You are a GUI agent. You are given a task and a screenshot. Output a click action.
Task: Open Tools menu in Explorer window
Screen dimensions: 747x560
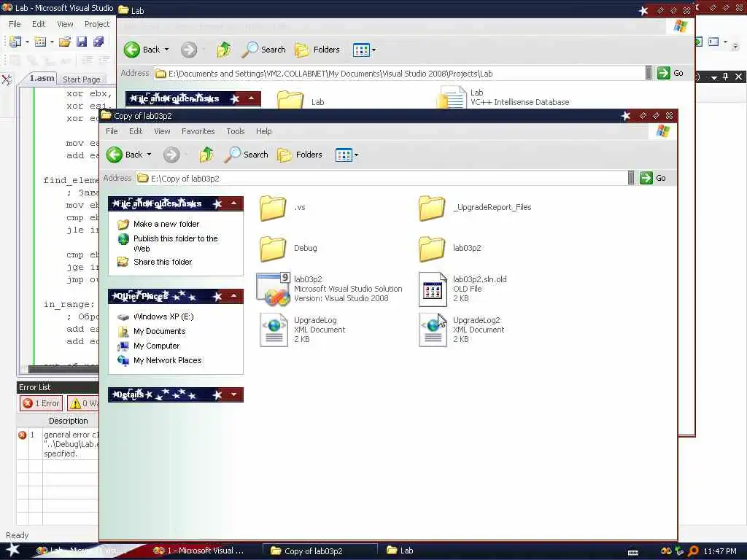pyautogui.click(x=236, y=131)
